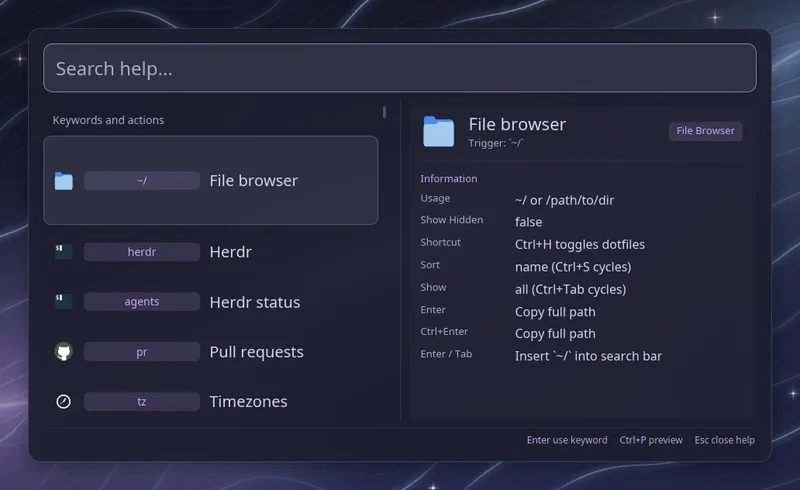Click the terminal icon beside agents keyword
This screenshot has height=490, width=800.
(64, 302)
